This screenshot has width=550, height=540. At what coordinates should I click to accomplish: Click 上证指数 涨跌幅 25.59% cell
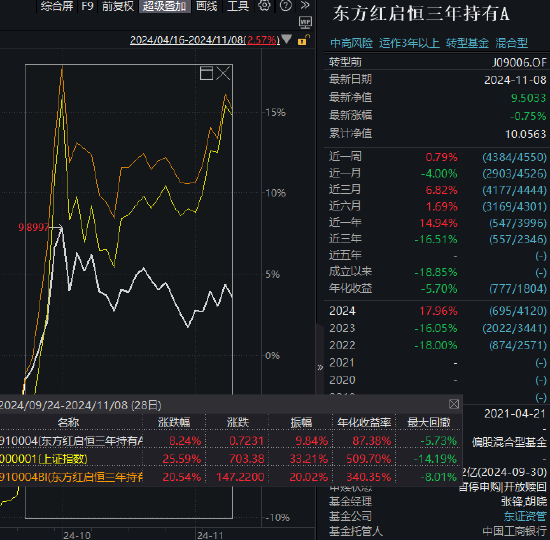point(182,459)
